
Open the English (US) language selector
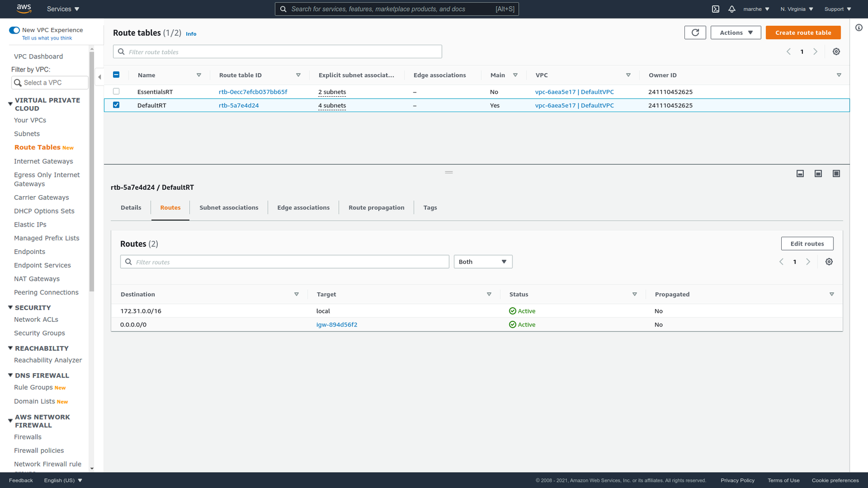[63, 481]
